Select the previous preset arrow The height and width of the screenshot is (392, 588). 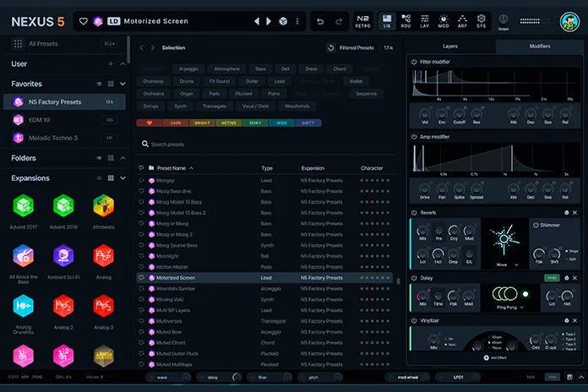(257, 21)
